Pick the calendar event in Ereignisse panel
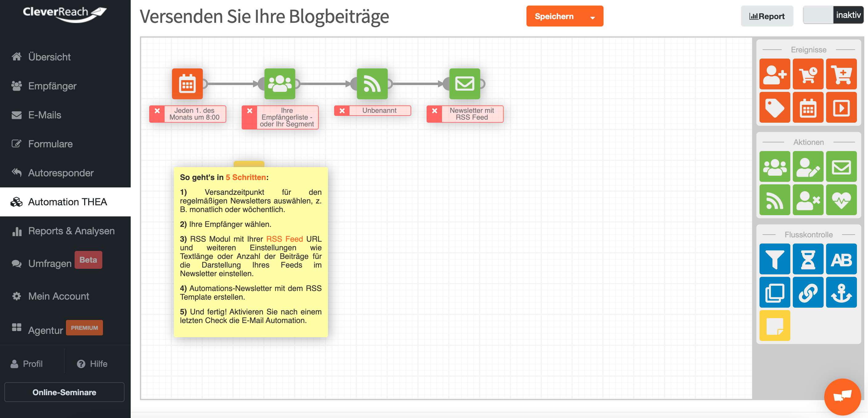The width and height of the screenshot is (868, 418). click(808, 107)
